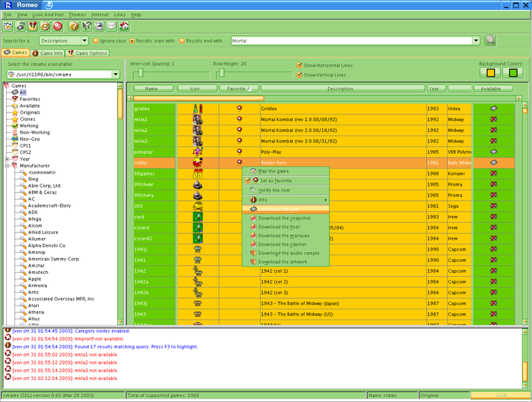Click the table's right scroll arrow
Screen dimensions: 532x402
click(519, 98)
